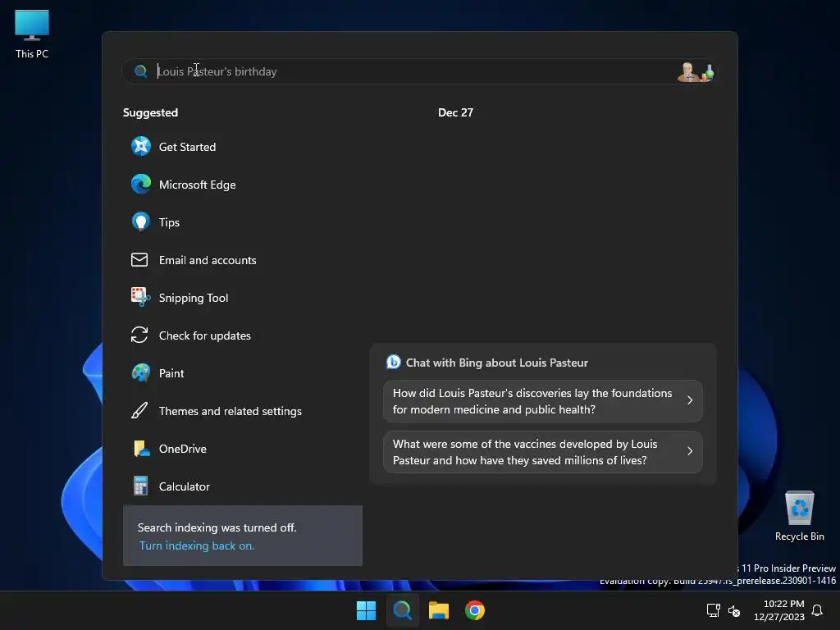Select the Snipping Tool text label
Viewport: 840px width, 630px height.
[194, 297]
